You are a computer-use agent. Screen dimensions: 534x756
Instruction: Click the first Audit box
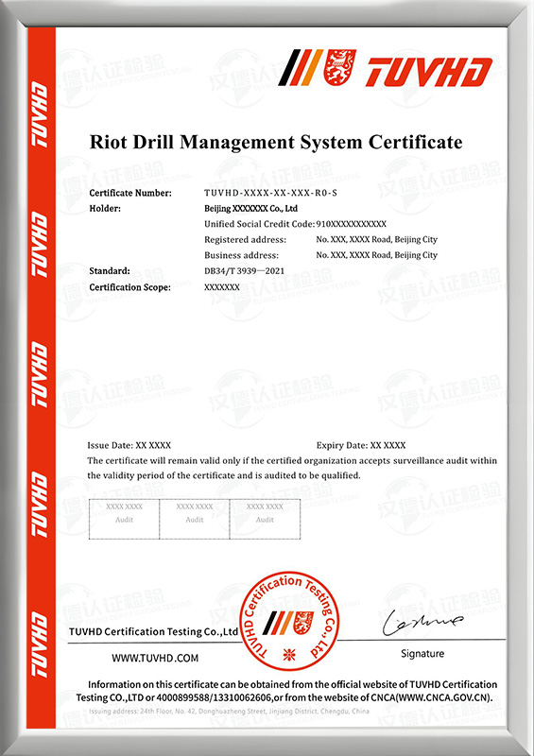pos(124,519)
